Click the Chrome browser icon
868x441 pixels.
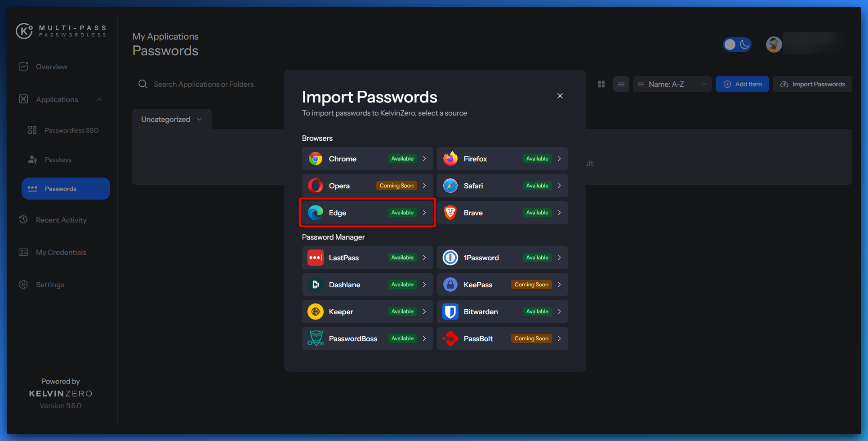point(316,159)
